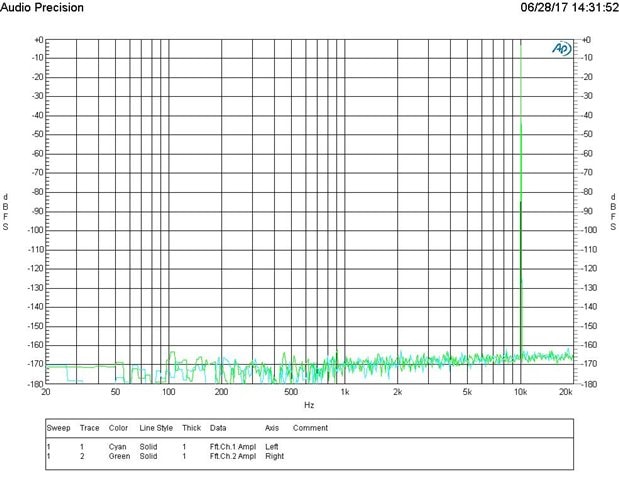619x485 pixels.
Task: Select the 'Green' color cell in legend
Action: (x=119, y=456)
